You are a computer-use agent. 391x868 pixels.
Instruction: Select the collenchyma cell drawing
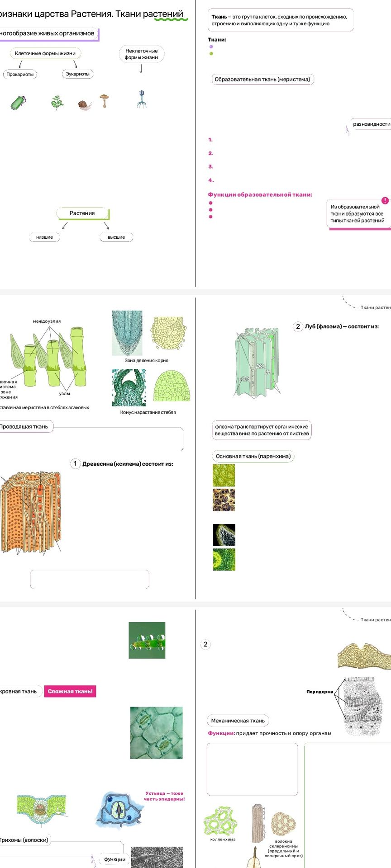pos(220,821)
